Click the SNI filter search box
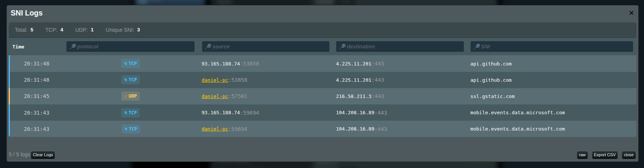 [x=551, y=47]
